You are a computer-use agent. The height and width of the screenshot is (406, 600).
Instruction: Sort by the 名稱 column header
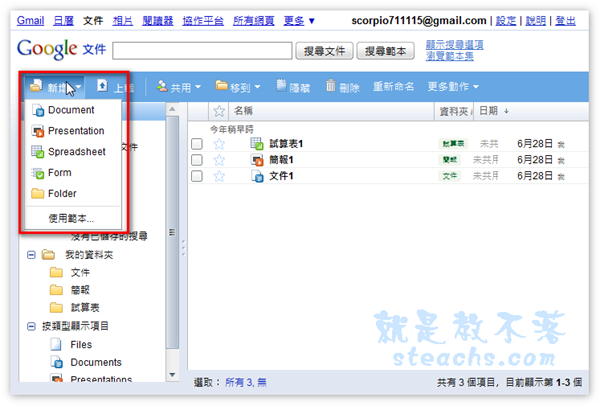pyautogui.click(x=243, y=111)
